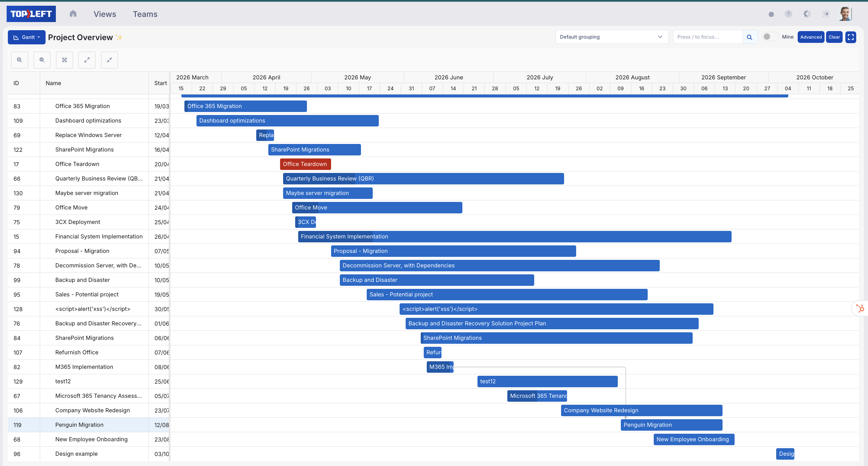Open the Views menu
This screenshot has width=868, height=466.
[x=105, y=14]
